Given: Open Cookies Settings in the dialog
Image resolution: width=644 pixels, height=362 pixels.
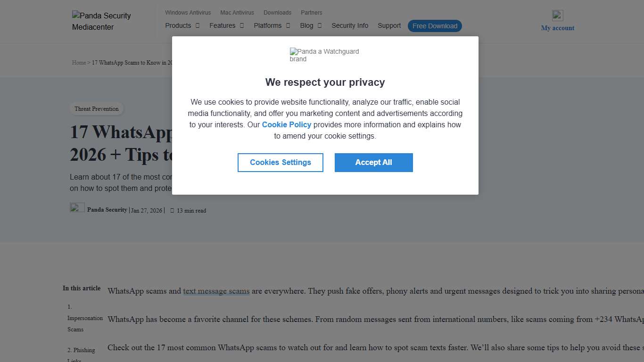Looking at the screenshot, I should coord(281,163).
